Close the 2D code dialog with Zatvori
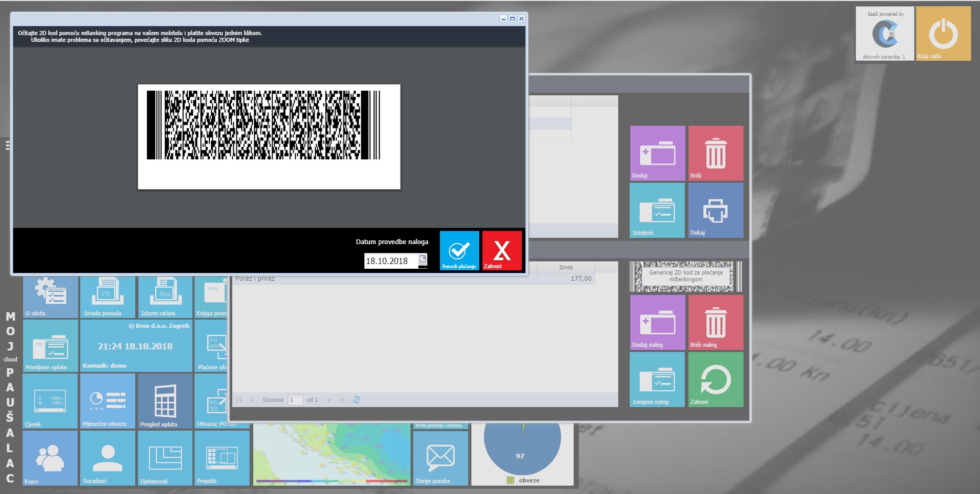The image size is (980, 494). (x=502, y=250)
